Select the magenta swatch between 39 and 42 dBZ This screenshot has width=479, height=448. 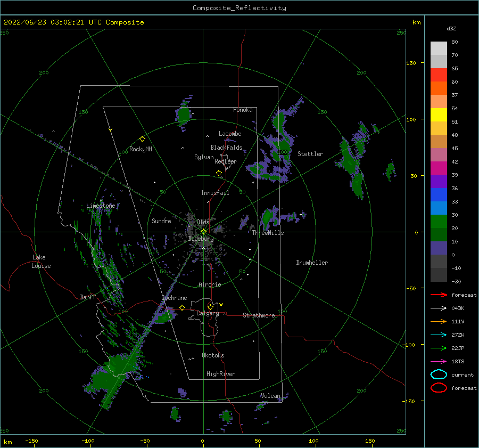click(x=439, y=168)
